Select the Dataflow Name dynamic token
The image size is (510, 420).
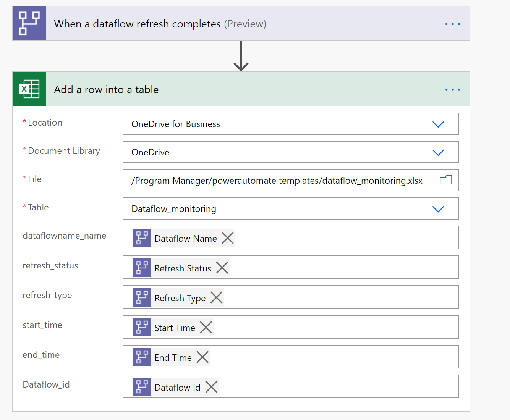[185, 239]
